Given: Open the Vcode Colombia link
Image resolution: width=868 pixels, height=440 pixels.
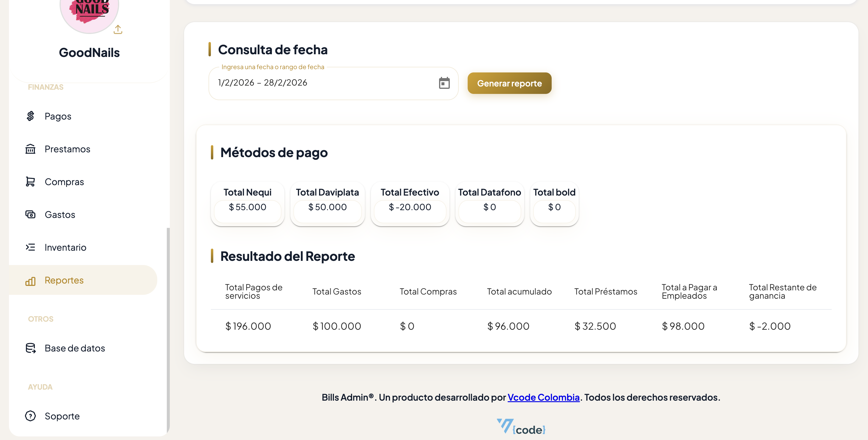Looking at the screenshot, I should [x=544, y=397].
